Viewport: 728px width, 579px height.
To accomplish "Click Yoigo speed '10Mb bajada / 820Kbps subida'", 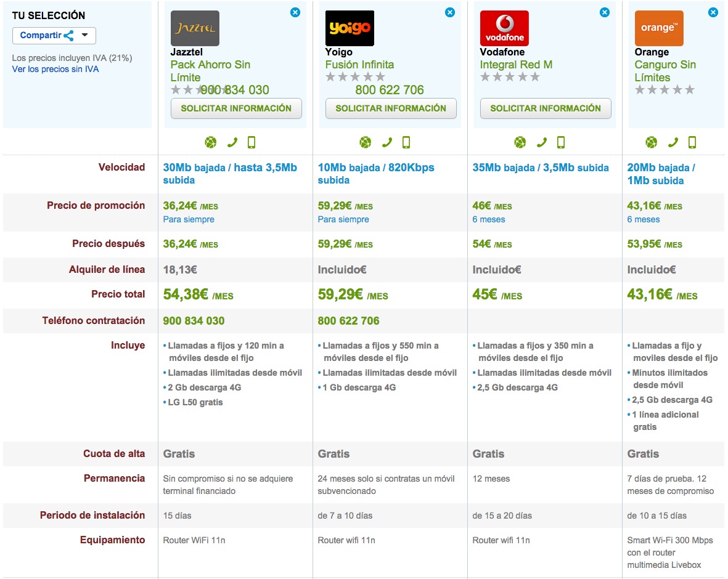I will click(376, 174).
